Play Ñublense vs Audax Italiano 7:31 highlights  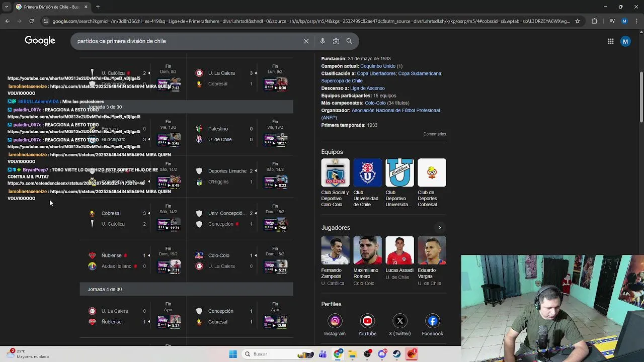click(169, 266)
